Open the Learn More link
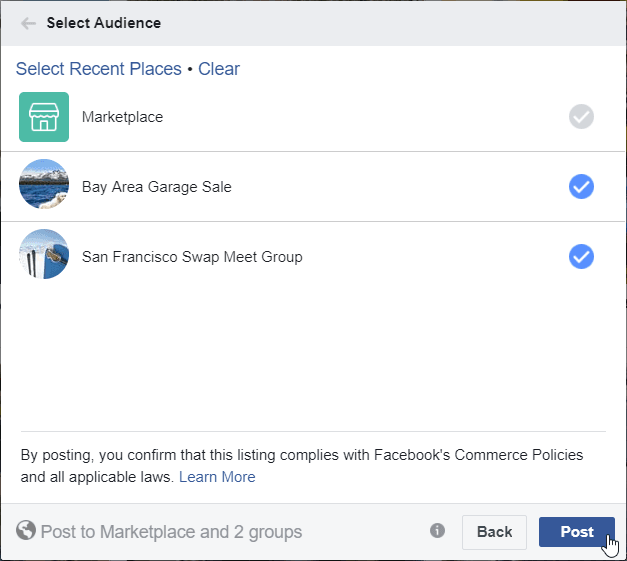 (217, 477)
